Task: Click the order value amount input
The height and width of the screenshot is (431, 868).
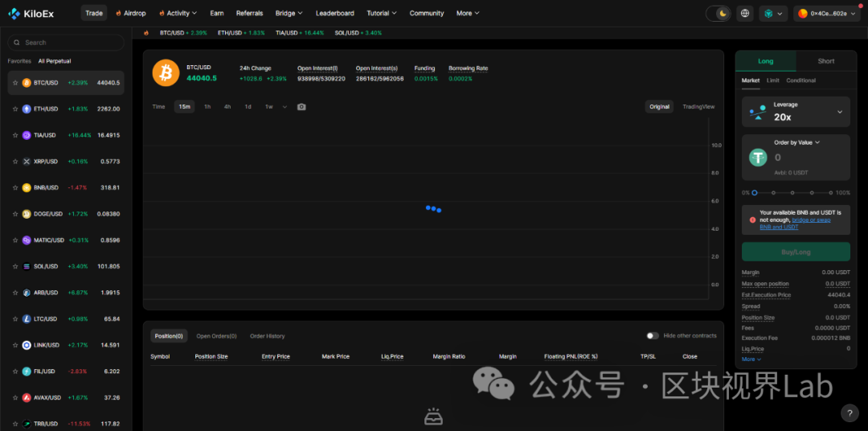Action: click(809, 158)
